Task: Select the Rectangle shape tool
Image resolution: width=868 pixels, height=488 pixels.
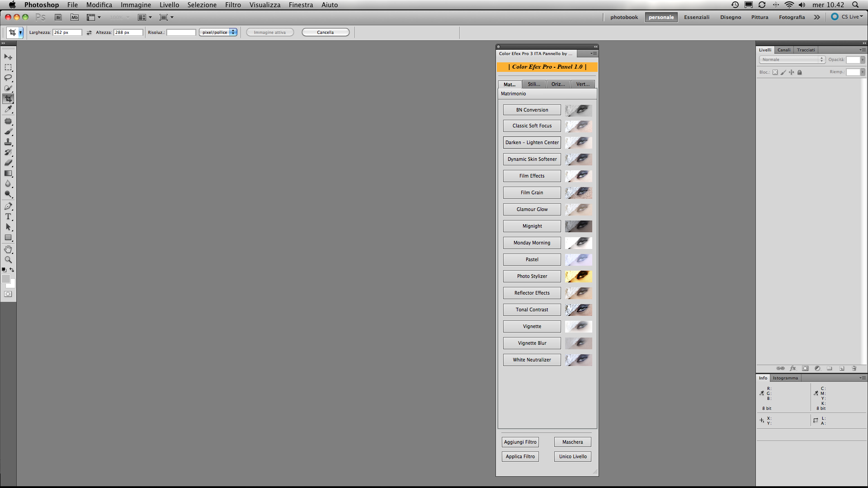Action: 8,238
